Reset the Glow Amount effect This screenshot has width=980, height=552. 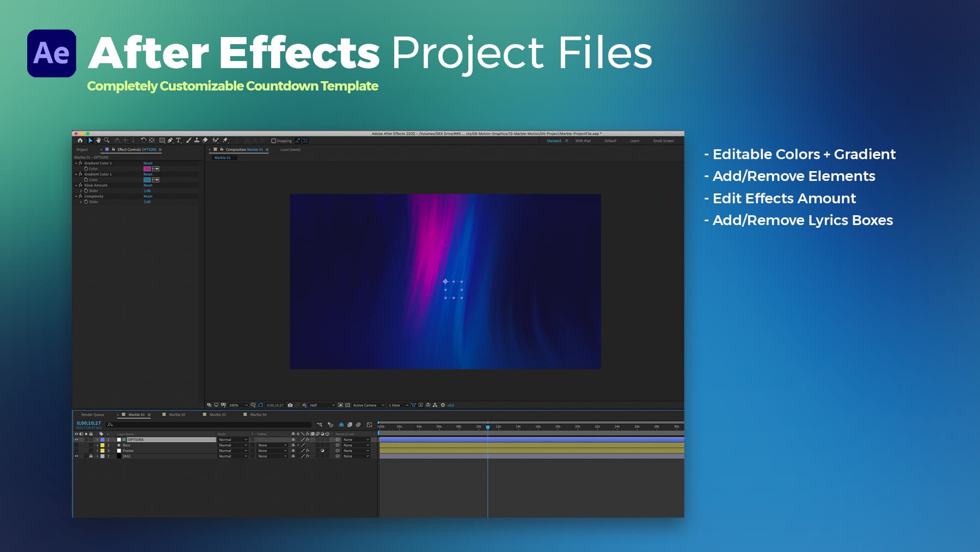[148, 185]
